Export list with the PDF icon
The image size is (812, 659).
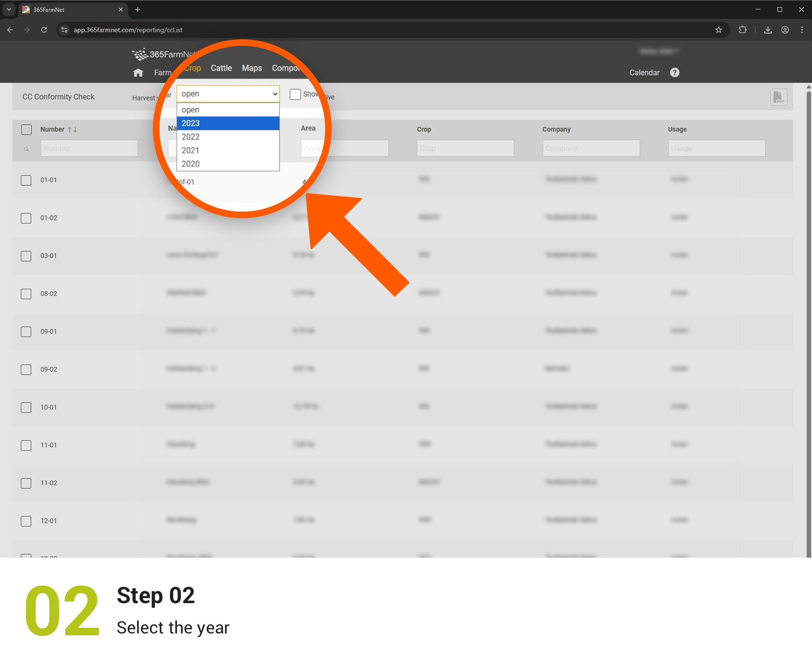[x=778, y=97]
